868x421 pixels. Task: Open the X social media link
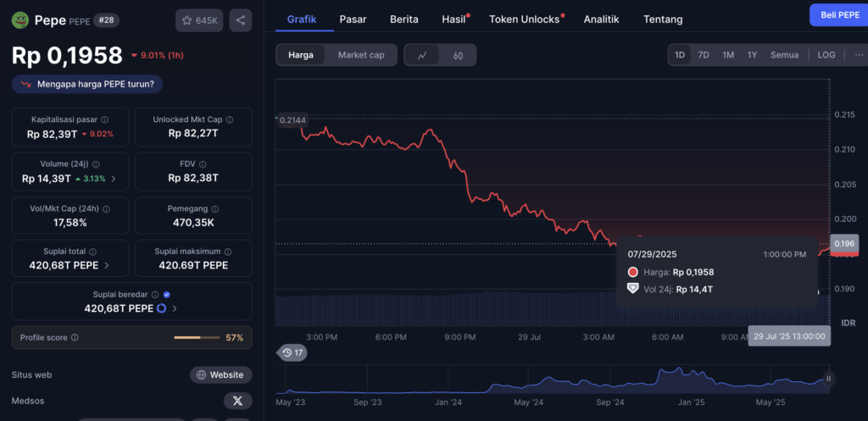237,401
